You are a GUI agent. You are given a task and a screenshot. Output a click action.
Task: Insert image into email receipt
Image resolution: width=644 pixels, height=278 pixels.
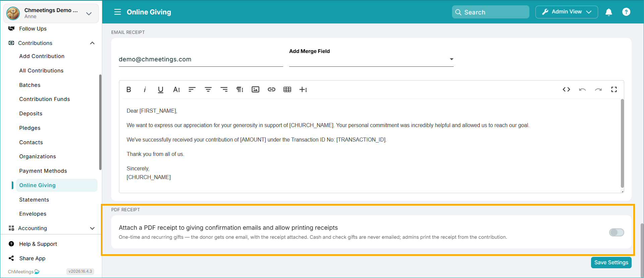(256, 90)
